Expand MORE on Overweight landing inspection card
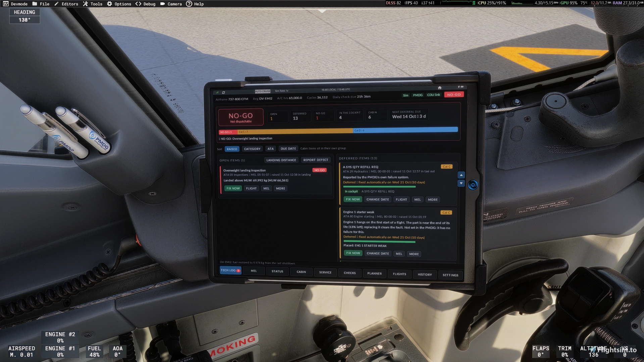644x362 pixels. pyautogui.click(x=281, y=189)
